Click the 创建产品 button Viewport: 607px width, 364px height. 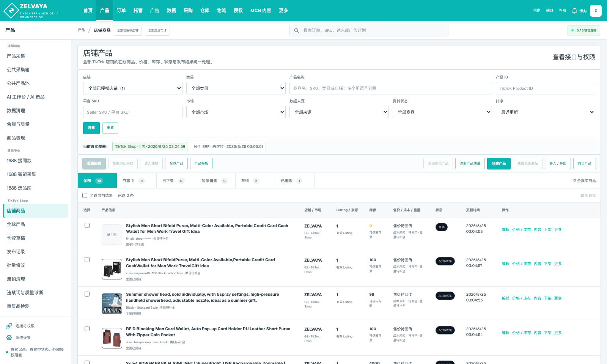click(x=499, y=163)
